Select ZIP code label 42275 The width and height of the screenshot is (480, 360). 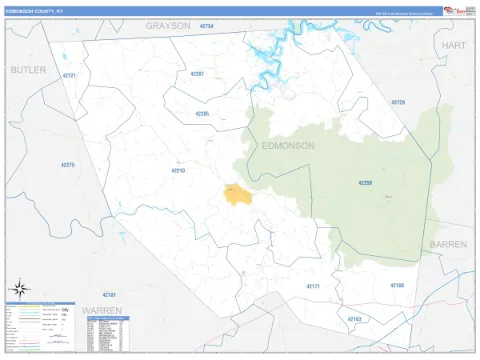[x=68, y=165]
